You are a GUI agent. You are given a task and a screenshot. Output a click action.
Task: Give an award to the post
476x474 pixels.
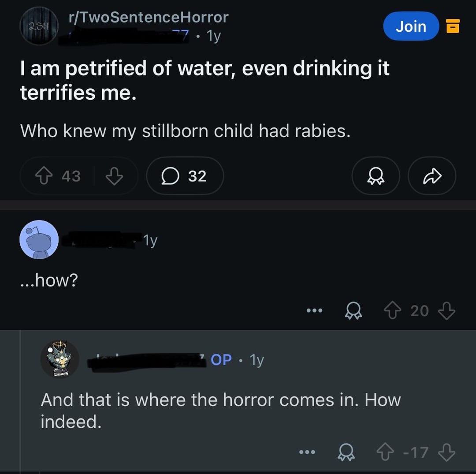click(376, 176)
